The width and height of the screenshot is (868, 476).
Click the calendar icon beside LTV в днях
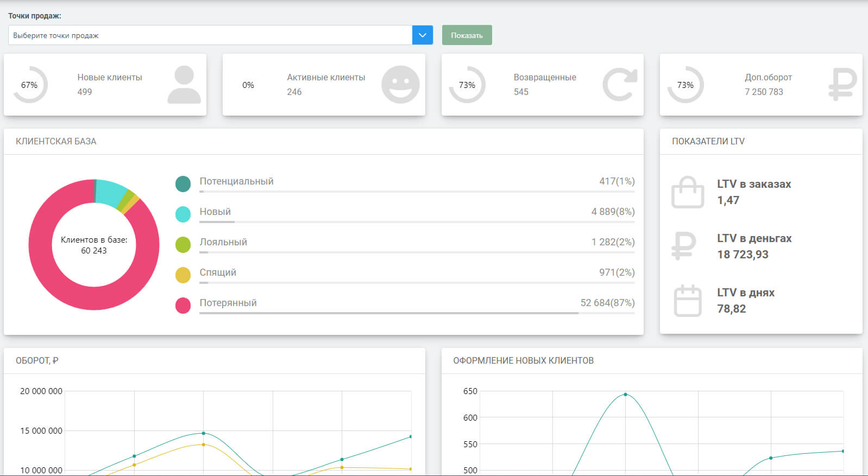[688, 301]
